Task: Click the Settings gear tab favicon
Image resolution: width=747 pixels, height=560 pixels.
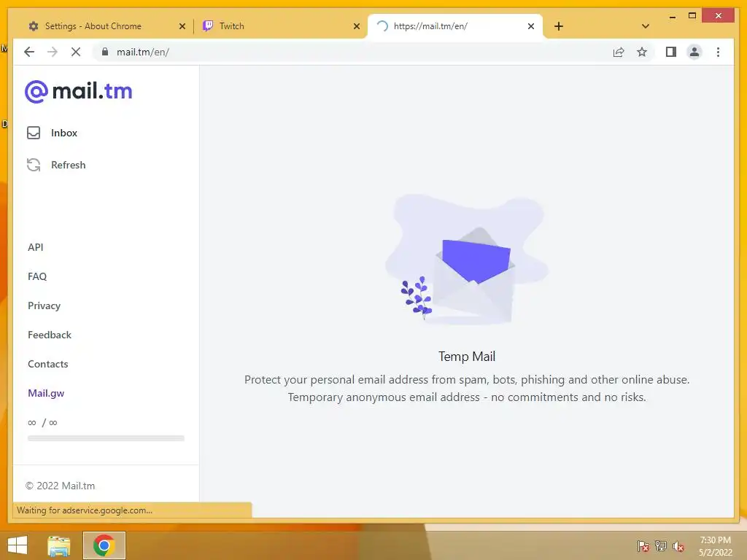Action: 34,26
